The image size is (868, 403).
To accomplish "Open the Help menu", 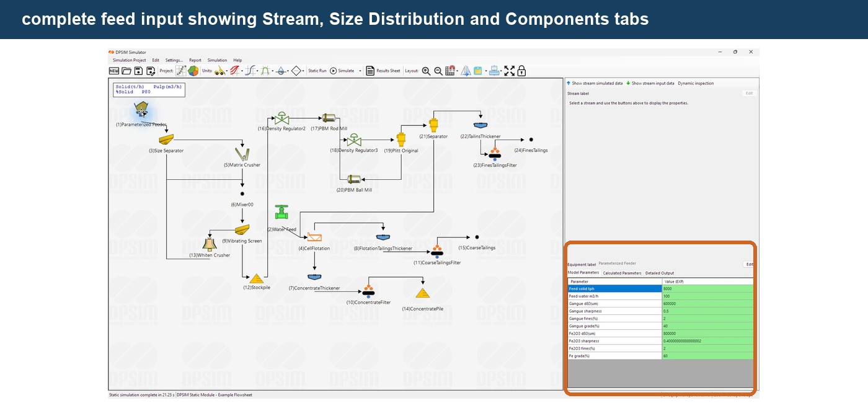I will tap(237, 60).
